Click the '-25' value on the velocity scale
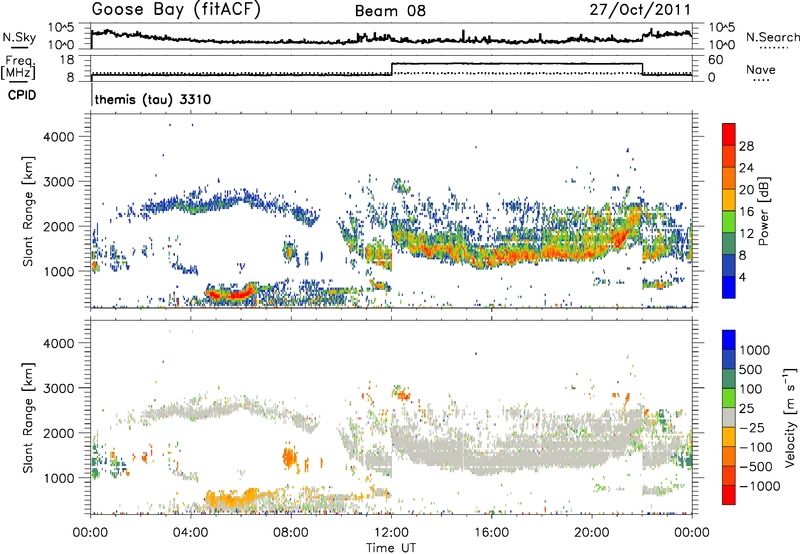Image resolution: width=800 pixels, height=554 pixels. click(755, 428)
